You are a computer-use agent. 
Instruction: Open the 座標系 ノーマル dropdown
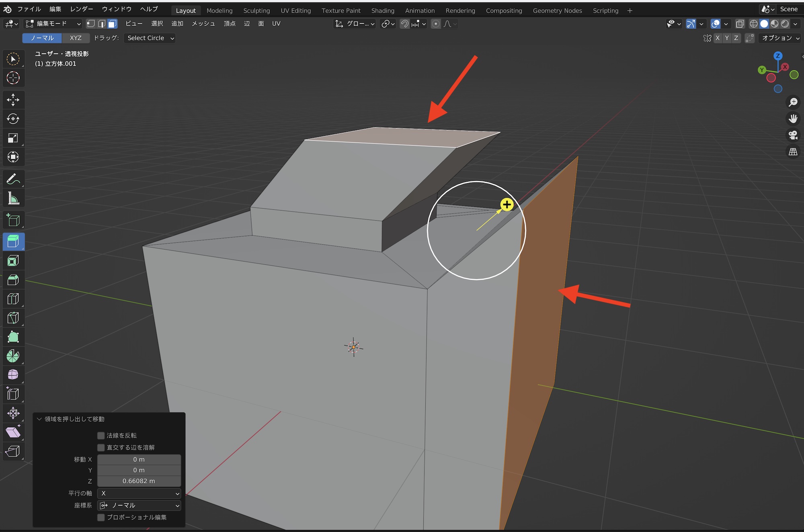(139, 505)
